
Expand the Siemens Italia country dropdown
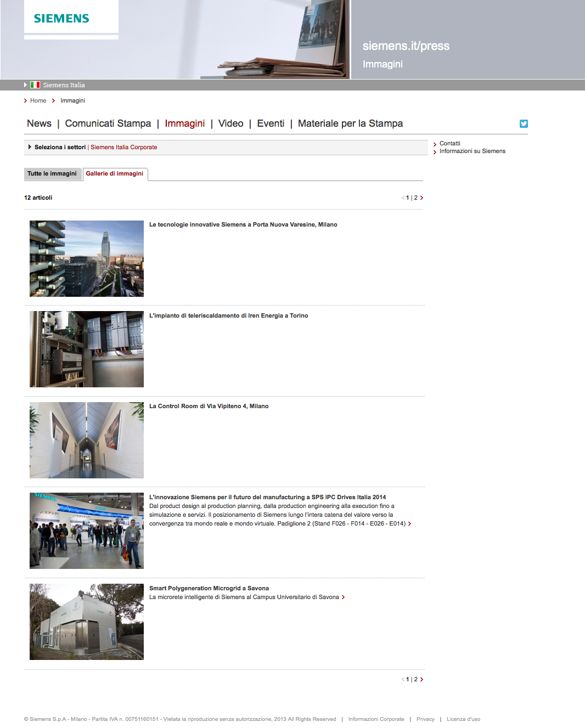pos(25,85)
